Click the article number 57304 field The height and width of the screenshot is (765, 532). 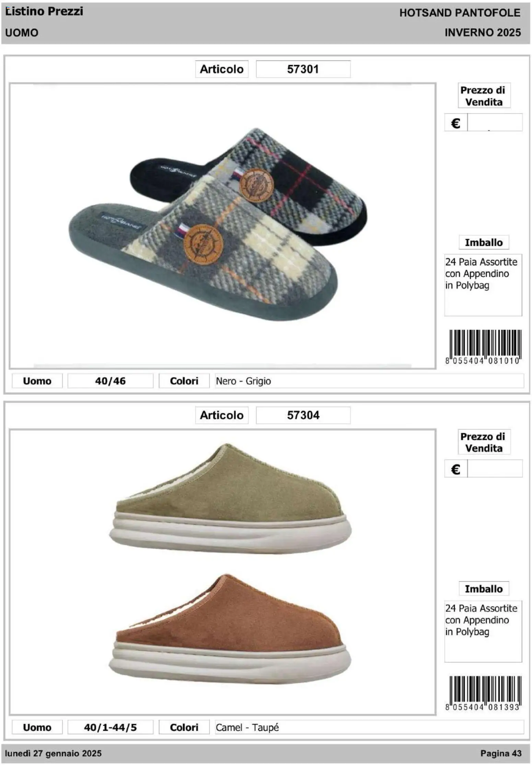[303, 415]
